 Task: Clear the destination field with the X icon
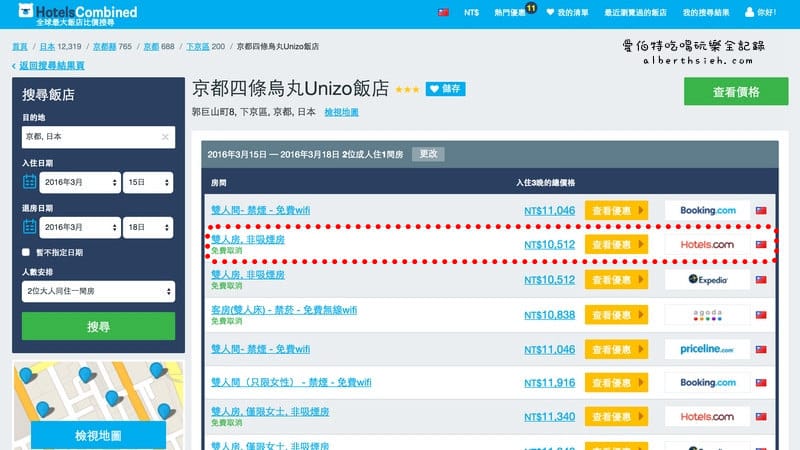[165, 137]
